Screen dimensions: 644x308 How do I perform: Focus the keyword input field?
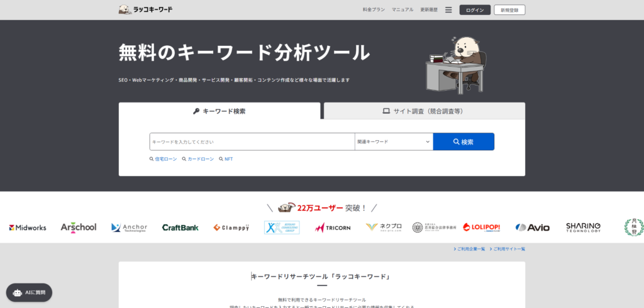tap(252, 141)
